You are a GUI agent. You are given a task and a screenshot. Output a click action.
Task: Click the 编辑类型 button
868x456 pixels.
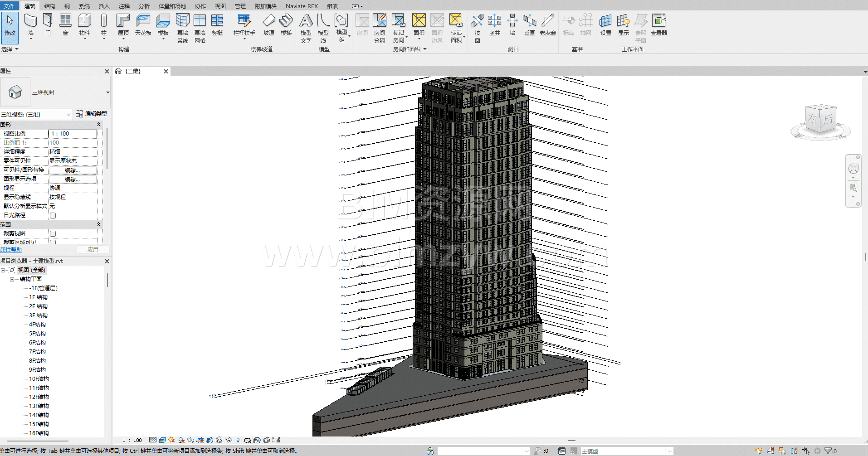coord(92,114)
